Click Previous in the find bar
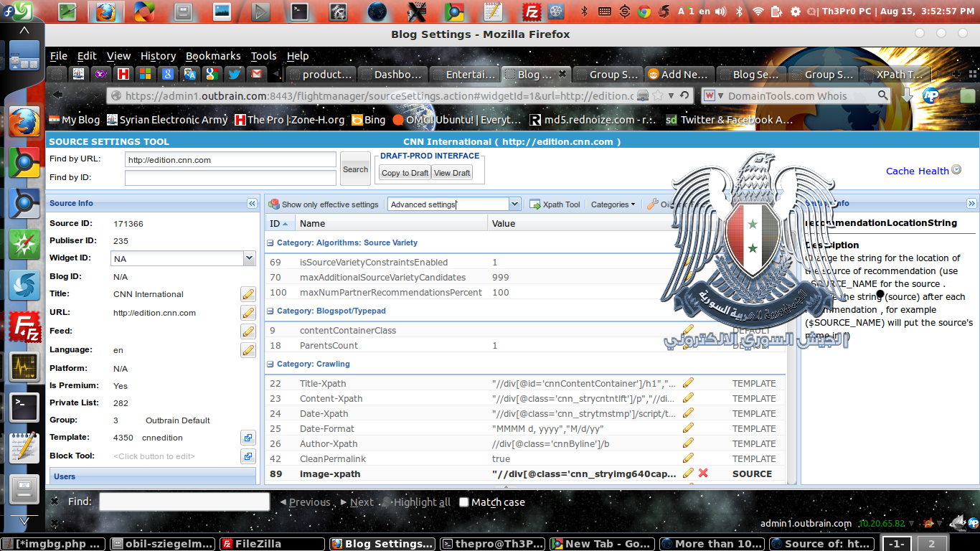The image size is (980, 551). click(305, 502)
